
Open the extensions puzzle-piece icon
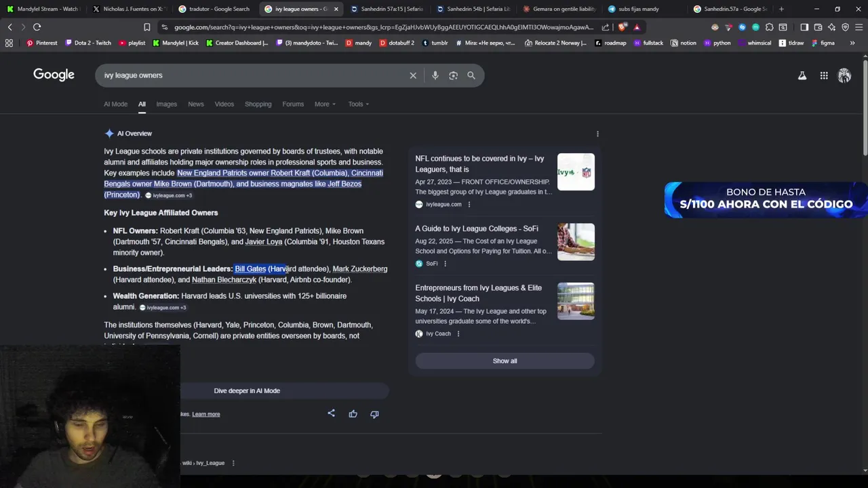tap(769, 27)
